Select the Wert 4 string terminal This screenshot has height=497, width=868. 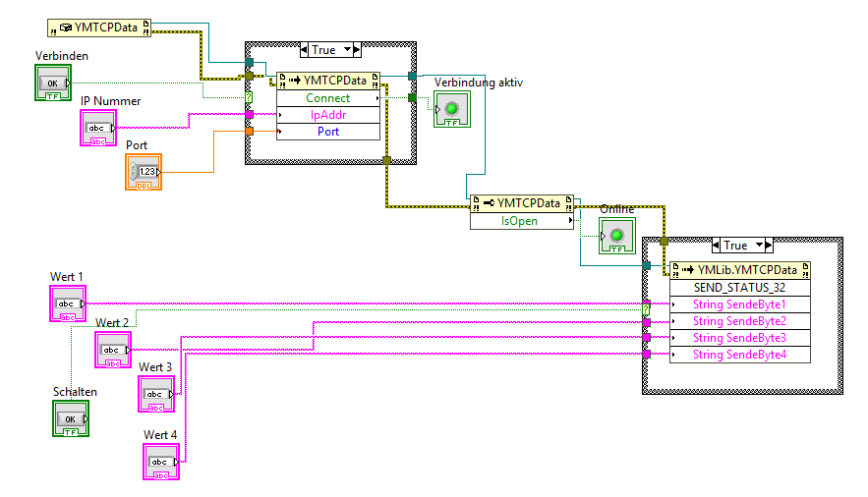coord(161,462)
